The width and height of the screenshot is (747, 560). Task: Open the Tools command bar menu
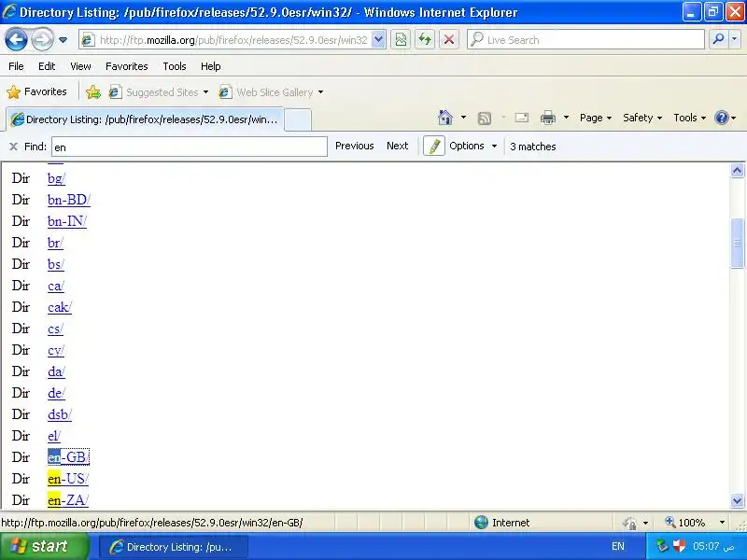[689, 118]
